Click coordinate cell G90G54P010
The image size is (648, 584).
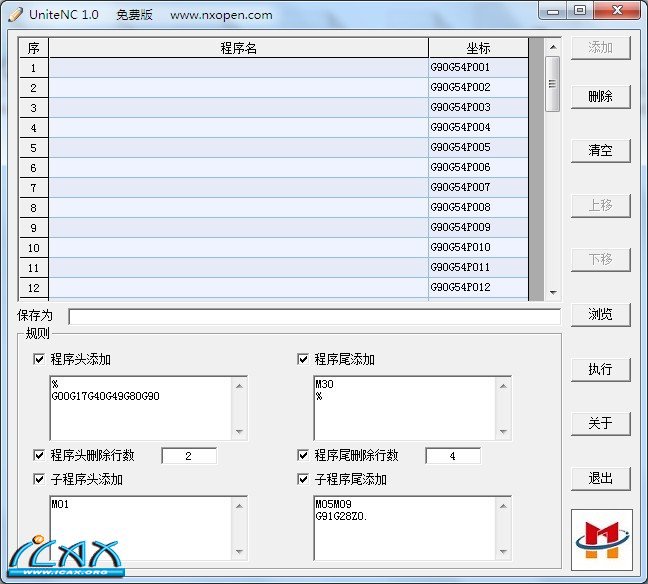coord(479,247)
